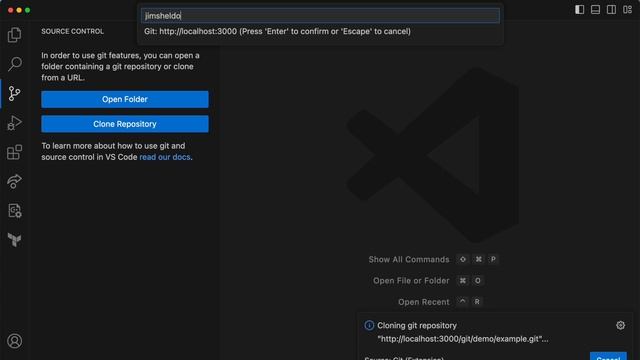Cancel the cloning git repository notification

click(x=608, y=356)
